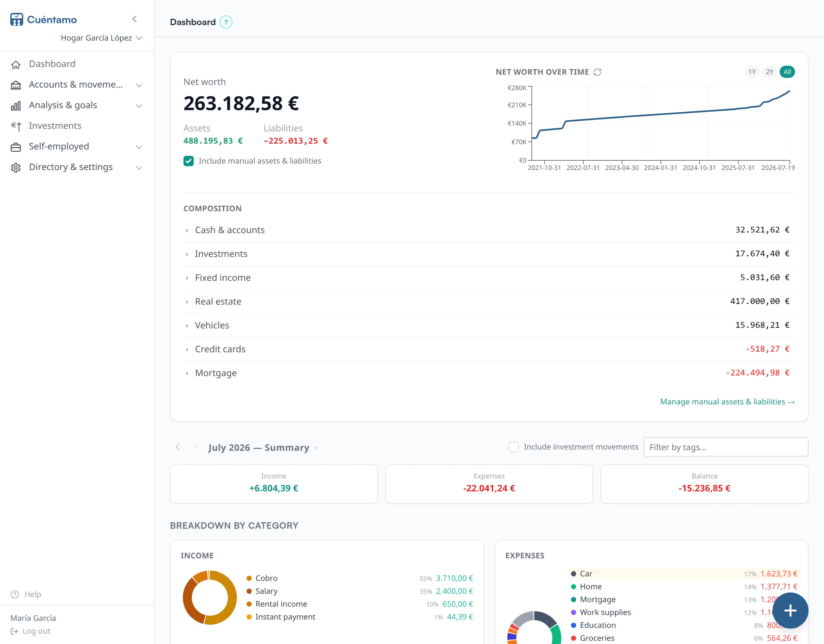824x644 pixels.
Task: Expand Accounts & movements submenu chevron
Action: click(x=139, y=85)
